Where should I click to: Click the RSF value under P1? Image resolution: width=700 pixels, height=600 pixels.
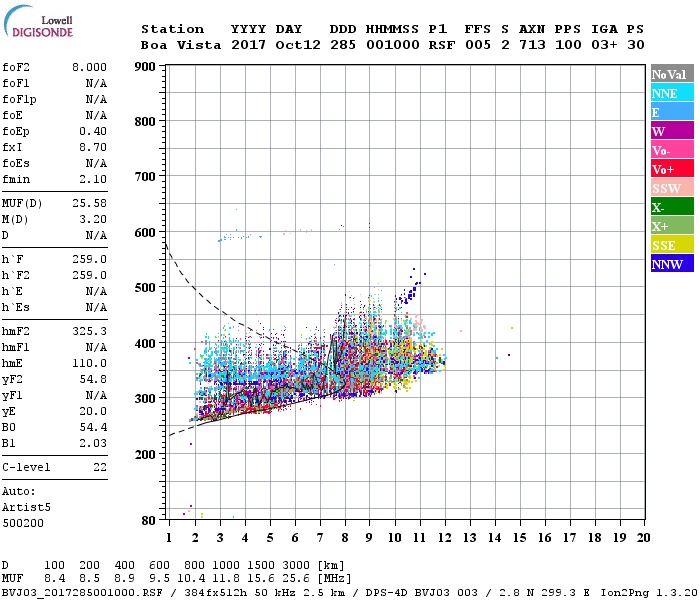tap(442, 45)
